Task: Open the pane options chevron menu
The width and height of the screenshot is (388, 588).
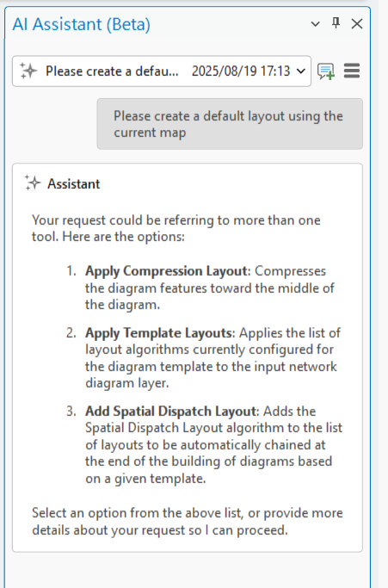Action: click(x=316, y=24)
